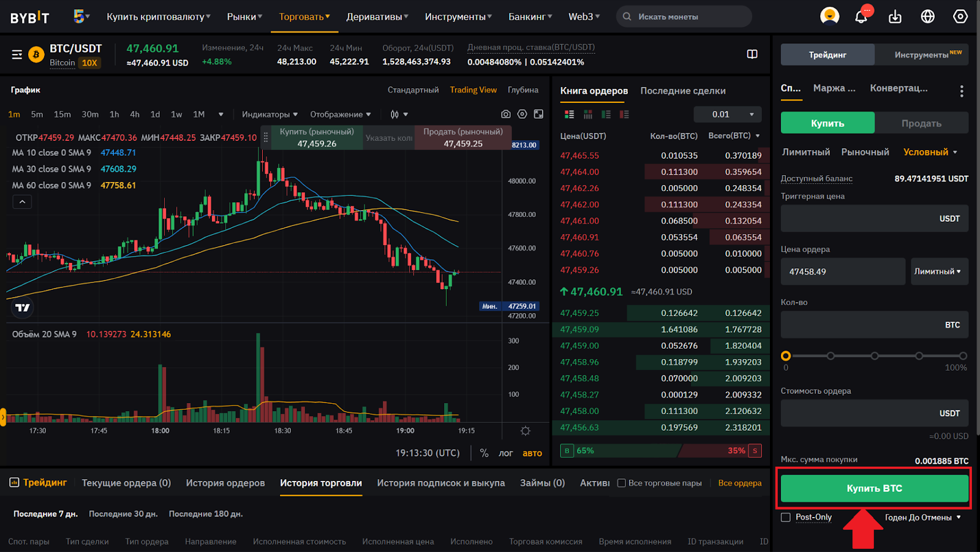Expand the Индикаторы dropdown
This screenshot has width=980, height=552.
[x=269, y=115]
